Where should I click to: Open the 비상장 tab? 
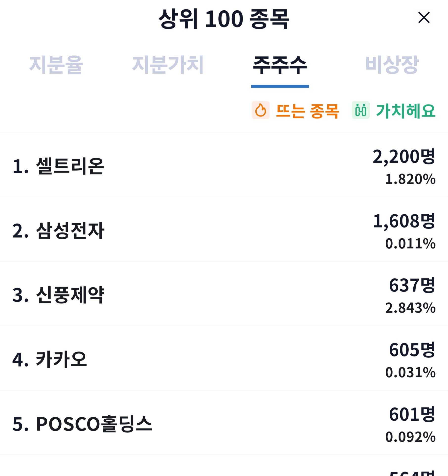pyautogui.click(x=392, y=65)
